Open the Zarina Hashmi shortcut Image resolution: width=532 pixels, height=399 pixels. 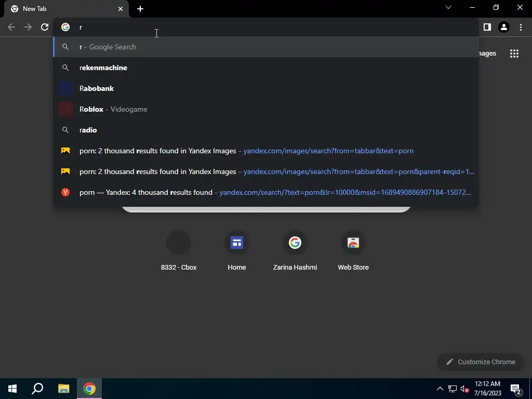[295, 251]
